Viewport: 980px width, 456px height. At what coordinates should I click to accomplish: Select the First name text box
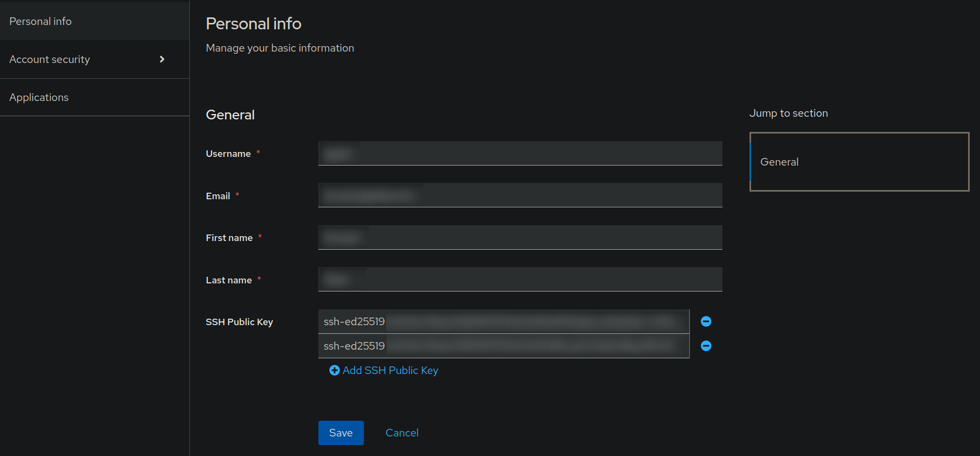[x=520, y=238]
